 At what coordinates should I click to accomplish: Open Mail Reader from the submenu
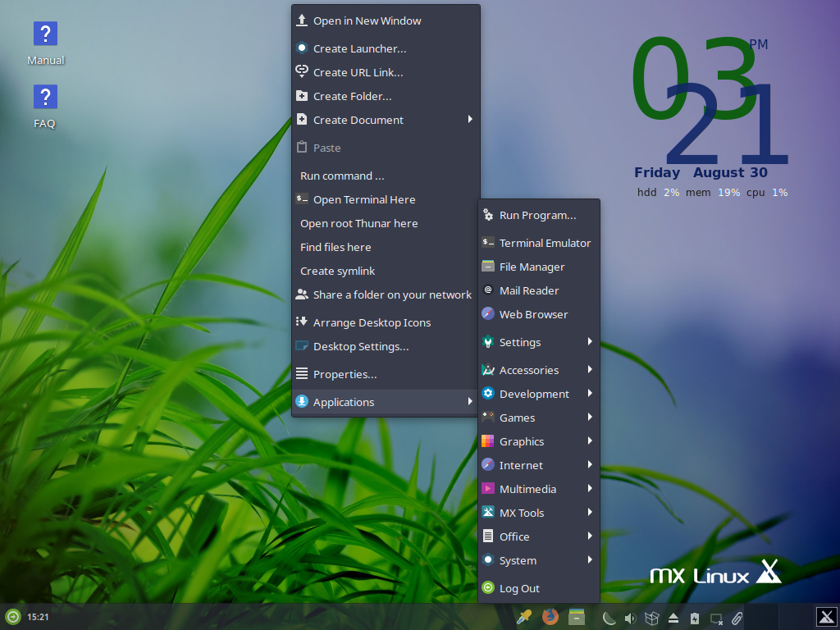(539, 291)
